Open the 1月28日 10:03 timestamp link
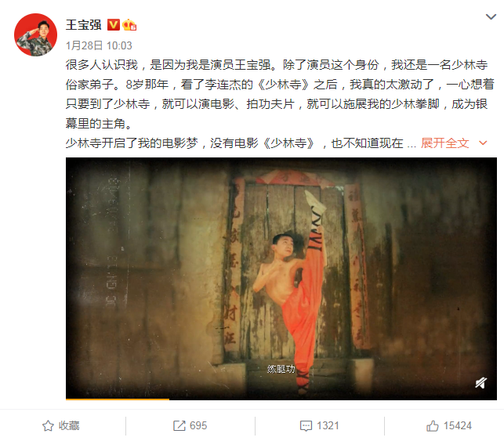This screenshot has height=441, width=504. tap(99, 45)
